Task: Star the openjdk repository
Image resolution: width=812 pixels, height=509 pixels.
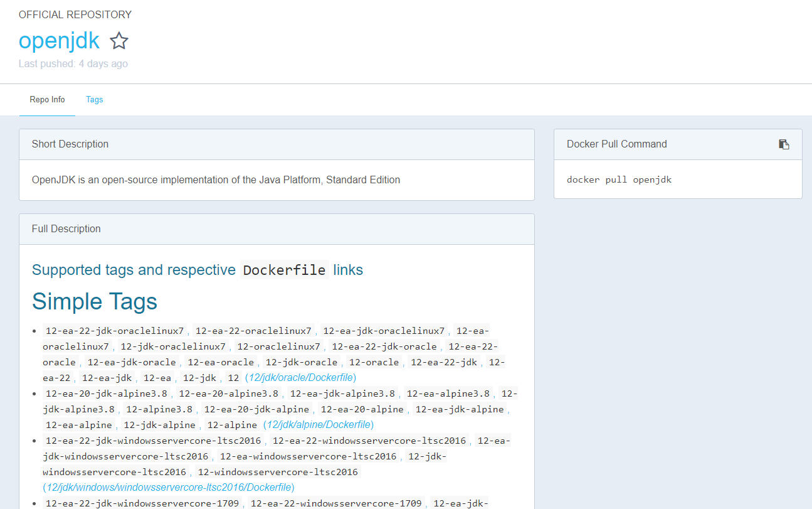Action: click(x=119, y=41)
